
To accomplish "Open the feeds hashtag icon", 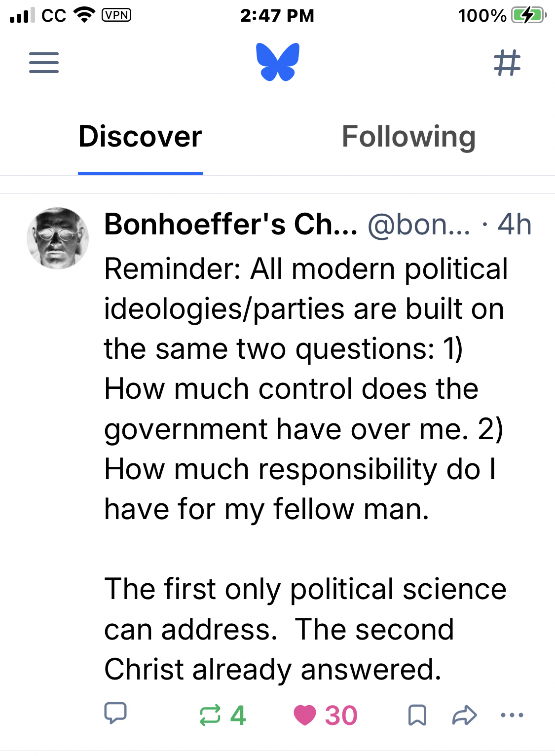I will (507, 63).
